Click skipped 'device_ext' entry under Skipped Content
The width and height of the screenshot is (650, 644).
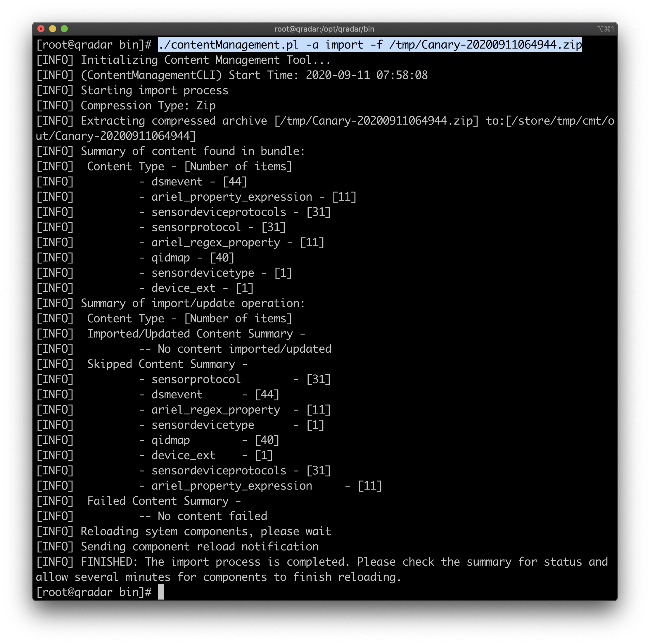pos(206,455)
